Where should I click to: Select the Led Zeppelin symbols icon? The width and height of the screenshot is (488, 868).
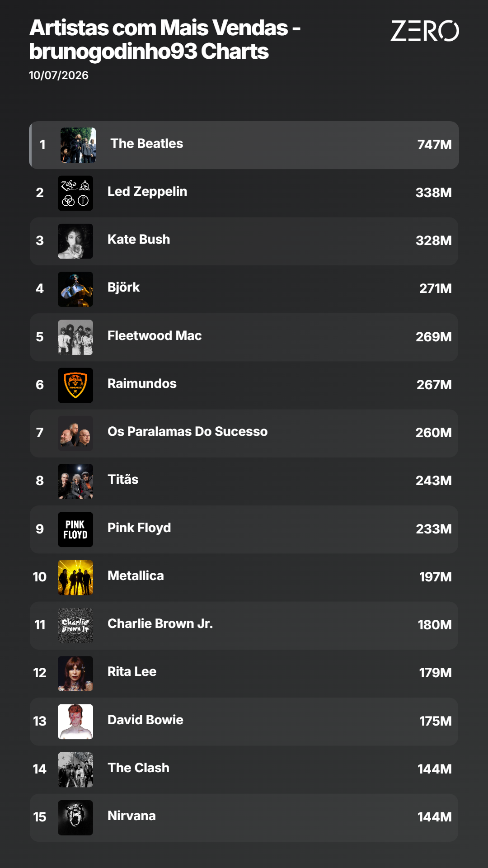[75, 193]
